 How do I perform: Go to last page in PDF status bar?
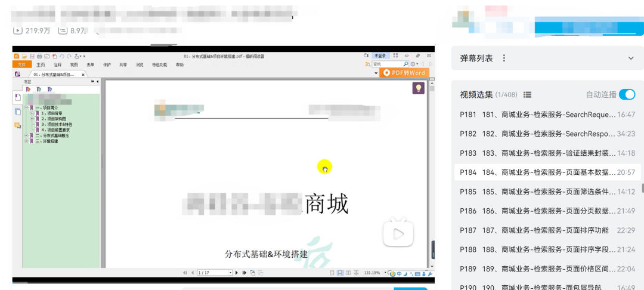tap(244, 273)
